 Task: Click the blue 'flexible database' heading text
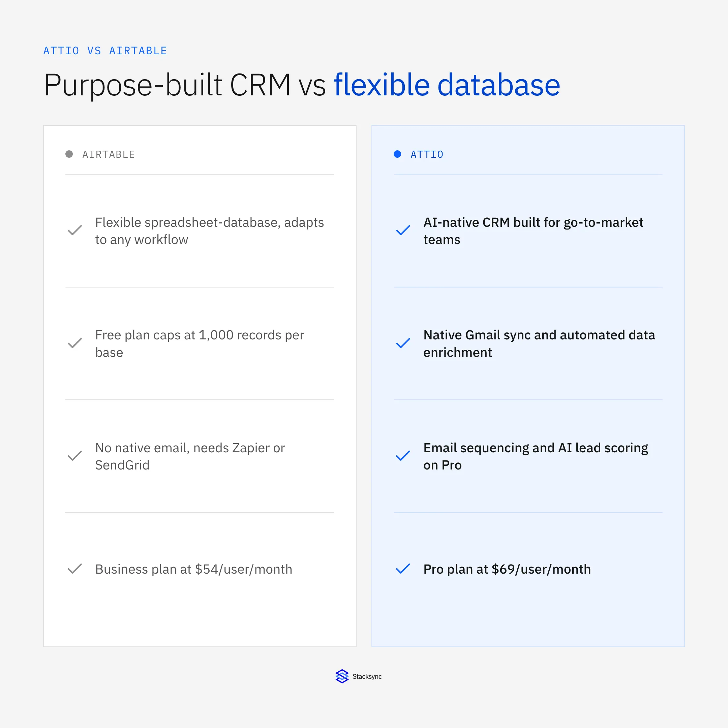pos(447,85)
